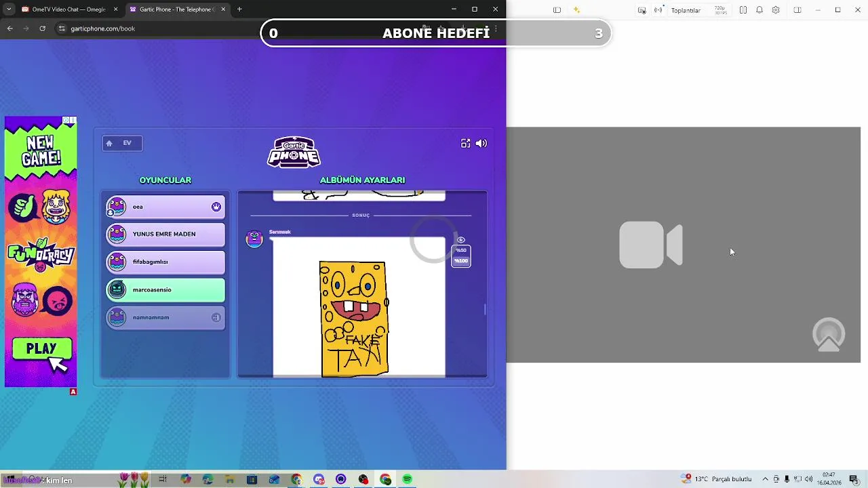Open a new browser tab

tap(239, 9)
